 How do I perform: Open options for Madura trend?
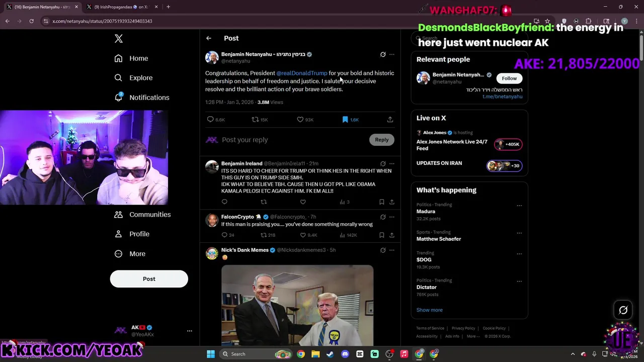coord(519,206)
